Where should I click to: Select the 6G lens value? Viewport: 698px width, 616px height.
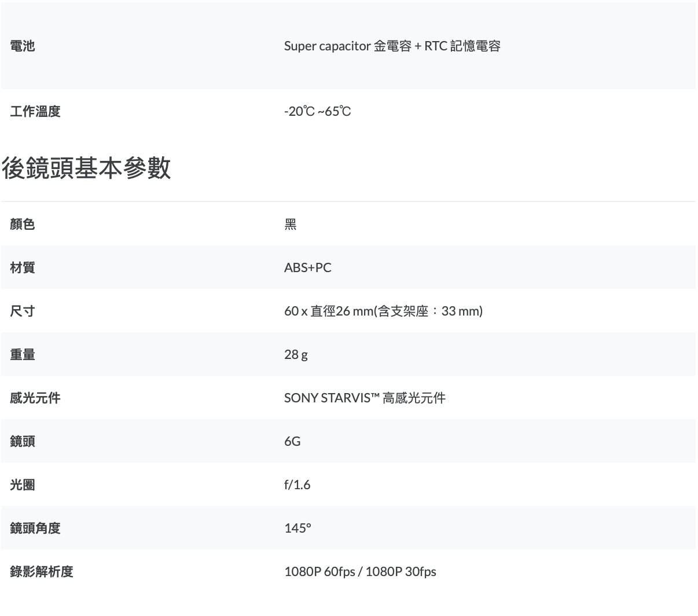coord(292,441)
